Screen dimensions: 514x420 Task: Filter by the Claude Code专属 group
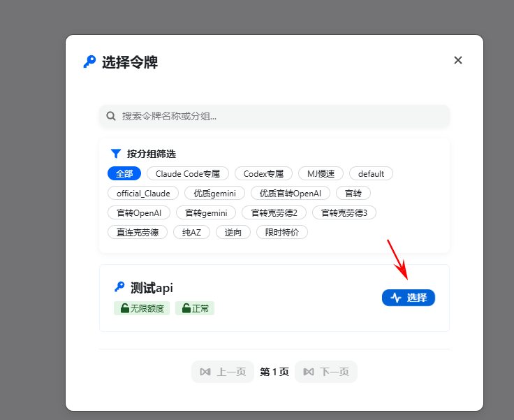coord(188,173)
